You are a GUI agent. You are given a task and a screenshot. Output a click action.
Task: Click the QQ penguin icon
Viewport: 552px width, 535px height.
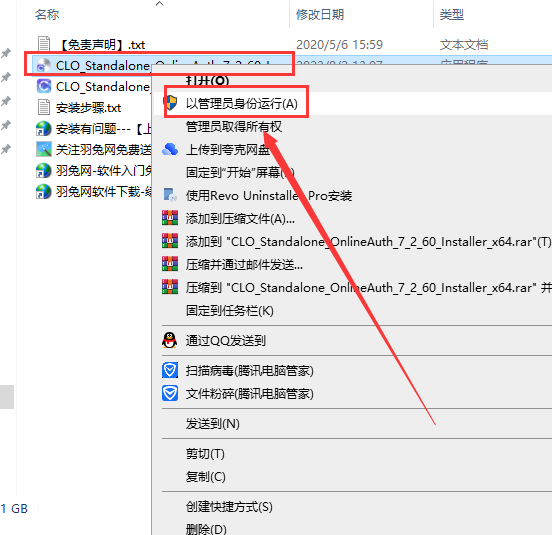click(x=170, y=340)
